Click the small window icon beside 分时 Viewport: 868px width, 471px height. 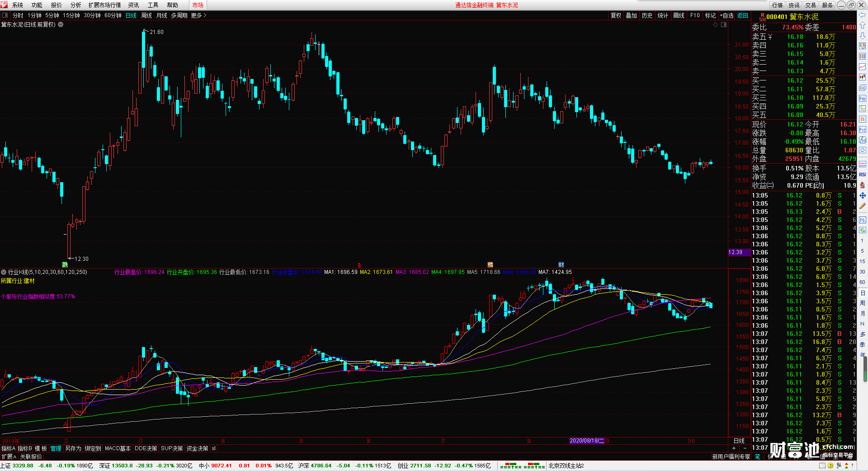point(5,15)
